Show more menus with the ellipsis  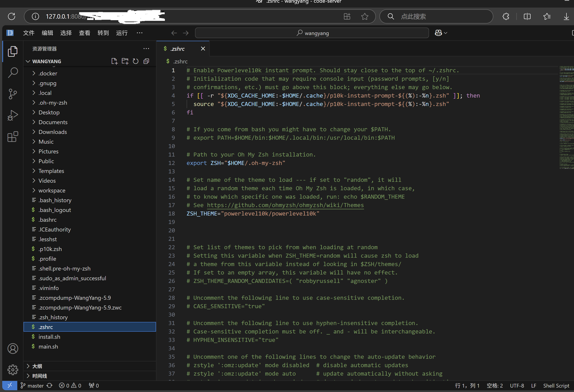coord(140,33)
